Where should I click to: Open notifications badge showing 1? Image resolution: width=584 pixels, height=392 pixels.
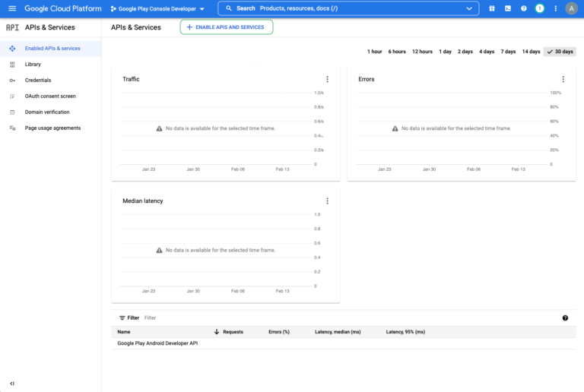pos(539,8)
